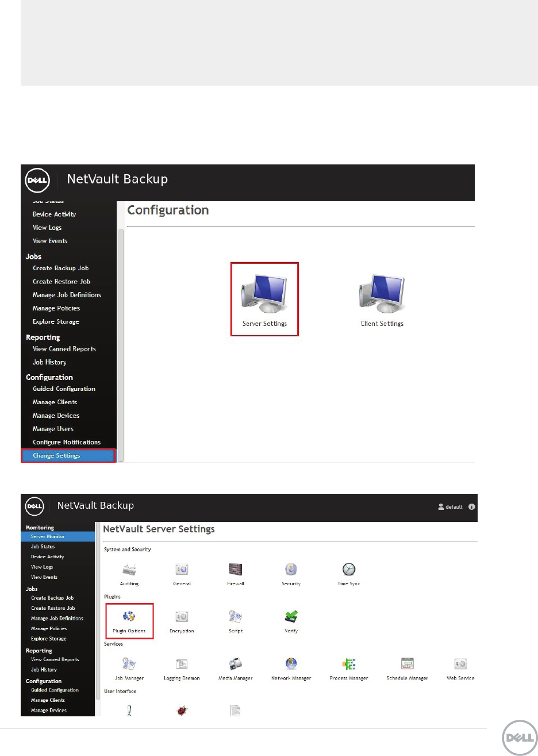Open Manage Devices in Server Settings window sidebar

tap(49, 711)
